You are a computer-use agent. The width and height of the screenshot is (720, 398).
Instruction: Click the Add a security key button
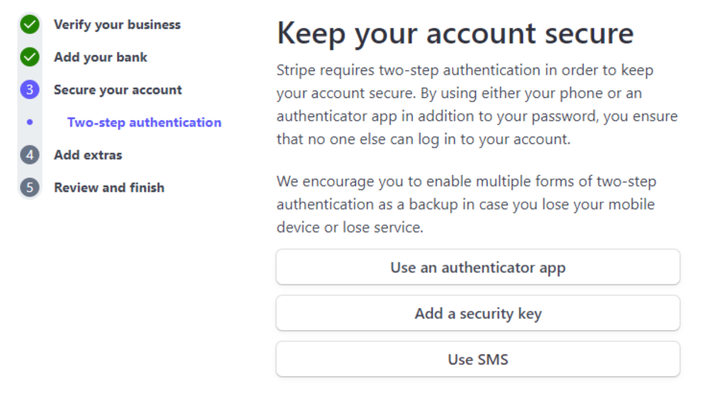[478, 313]
